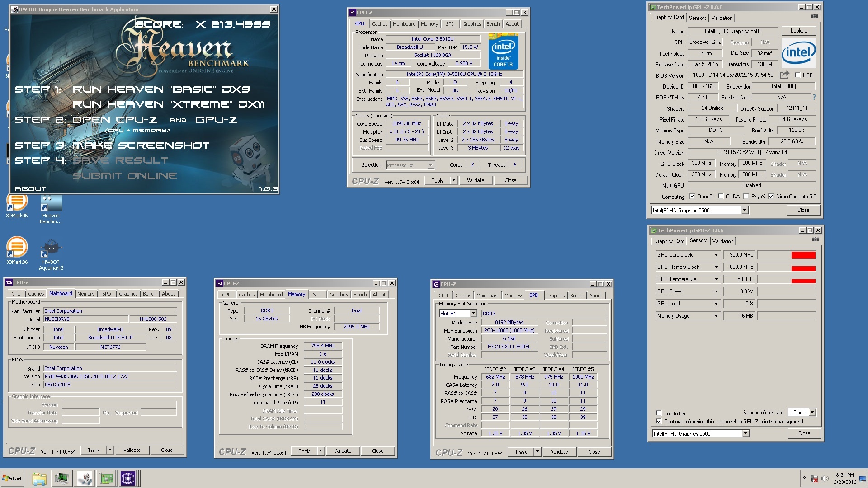This screenshot has width=868, height=488.
Task: Open SPD tab in CPU-Z Memory window
Action: 317,295
